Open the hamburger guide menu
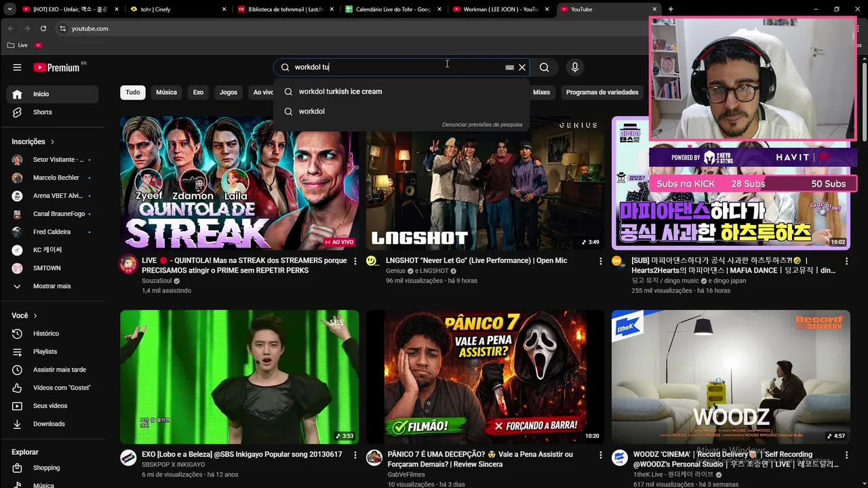Screen dimensions: 868x488 click(17, 67)
